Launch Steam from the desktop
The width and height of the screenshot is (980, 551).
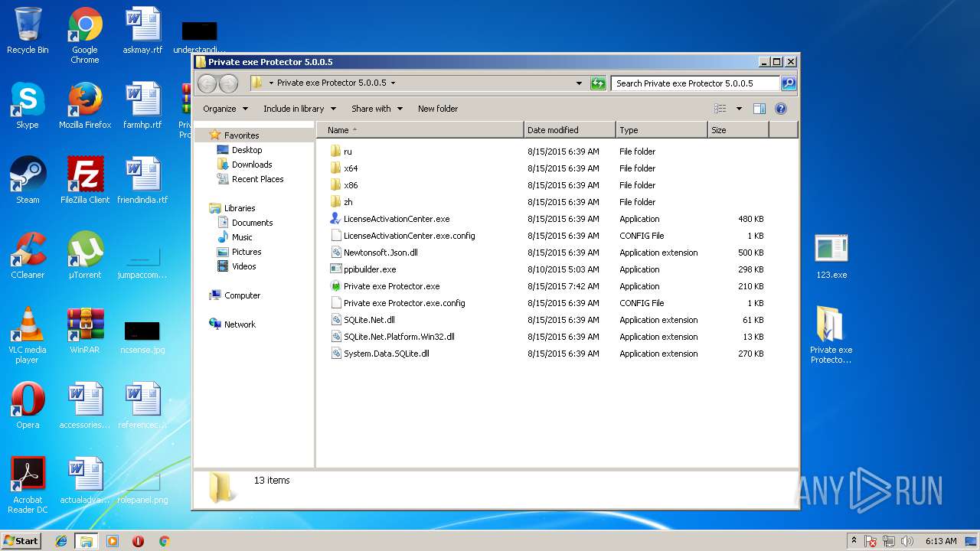tap(28, 181)
